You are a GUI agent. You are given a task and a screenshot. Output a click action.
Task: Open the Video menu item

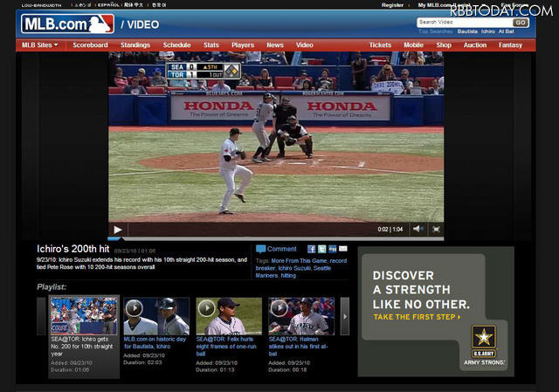pyautogui.click(x=305, y=45)
